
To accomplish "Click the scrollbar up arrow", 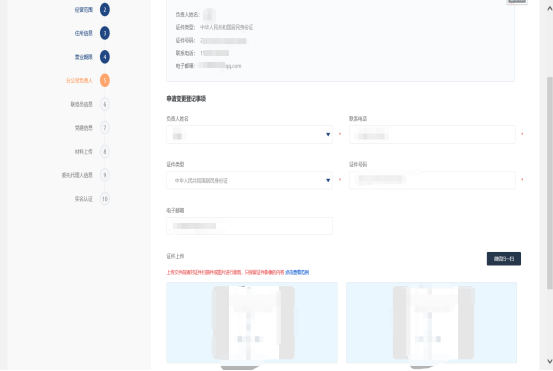I will (x=549, y=8).
